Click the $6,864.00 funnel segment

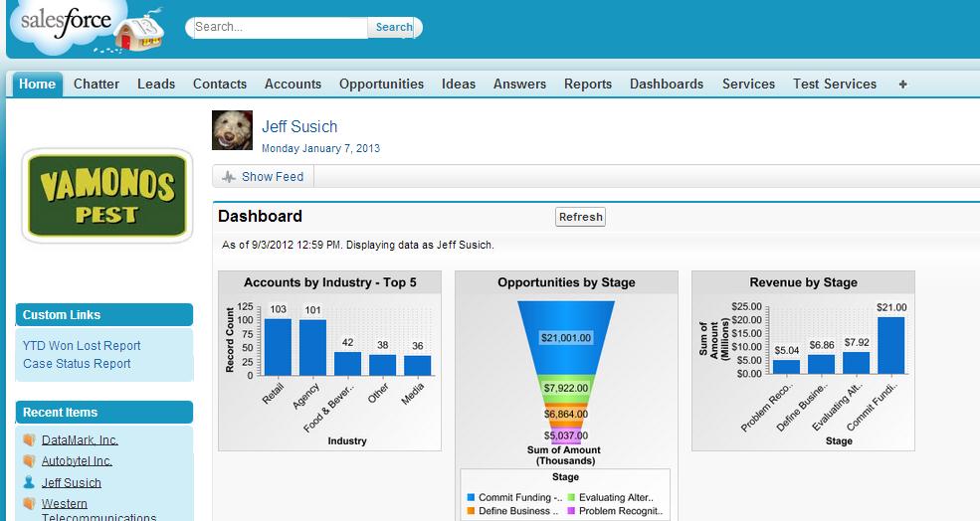(566, 415)
